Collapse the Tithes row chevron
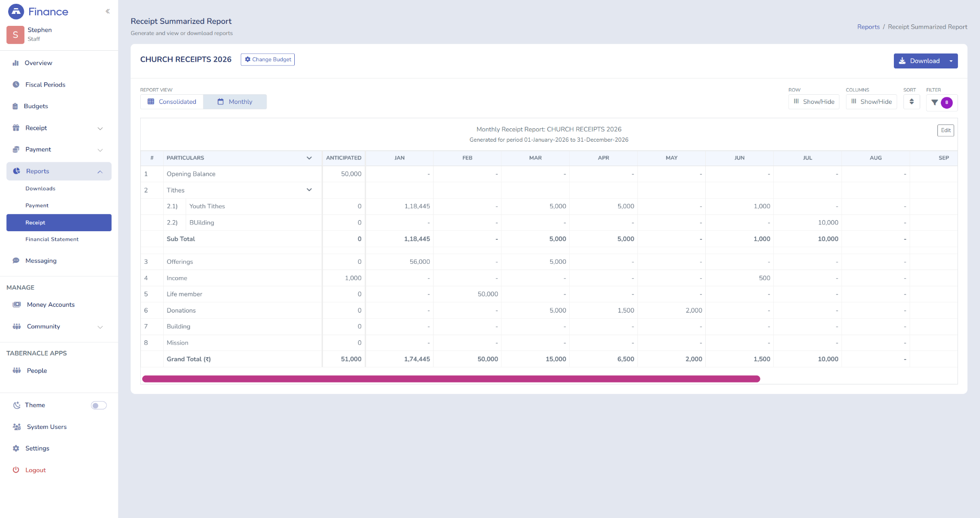 click(x=309, y=190)
